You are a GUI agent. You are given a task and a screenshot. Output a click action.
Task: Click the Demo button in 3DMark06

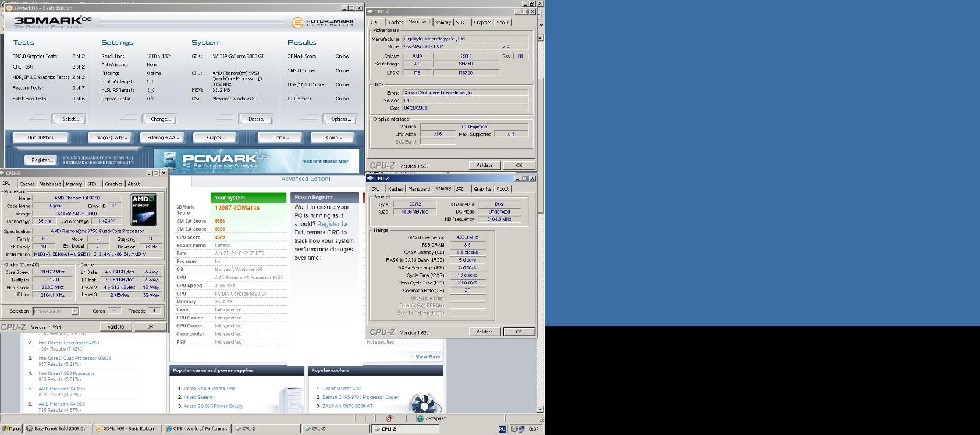pyautogui.click(x=281, y=138)
